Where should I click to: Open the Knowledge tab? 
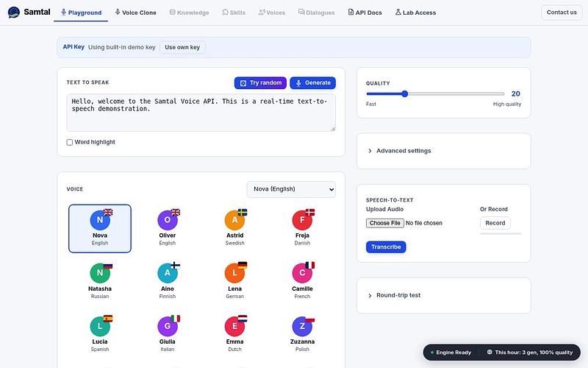189,13
